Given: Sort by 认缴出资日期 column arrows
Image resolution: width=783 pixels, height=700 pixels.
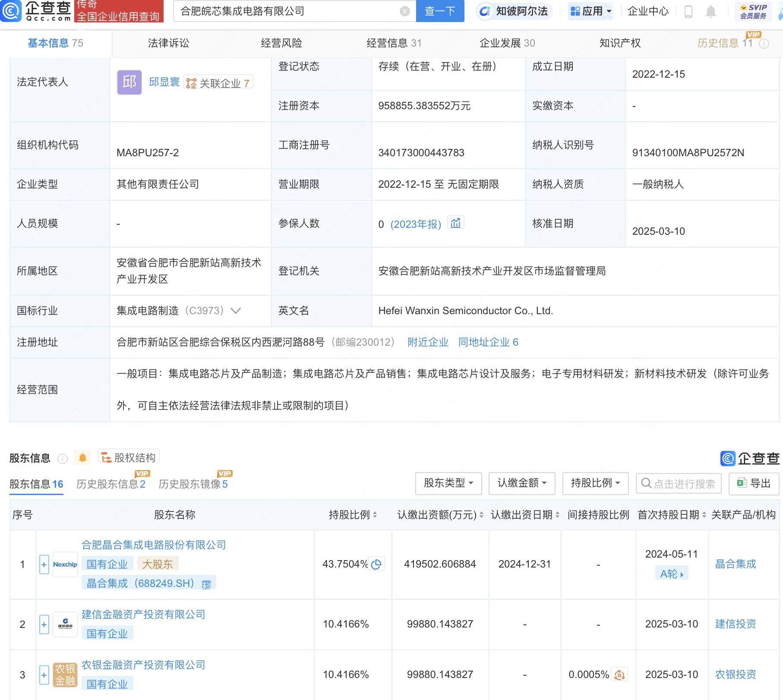Looking at the screenshot, I should (x=557, y=515).
